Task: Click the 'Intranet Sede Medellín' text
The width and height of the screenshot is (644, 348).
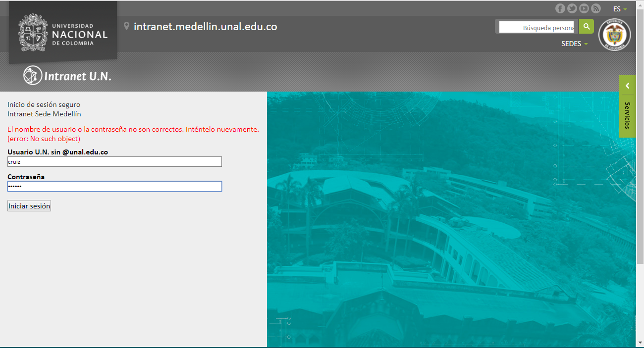Action: coord(44,114)
